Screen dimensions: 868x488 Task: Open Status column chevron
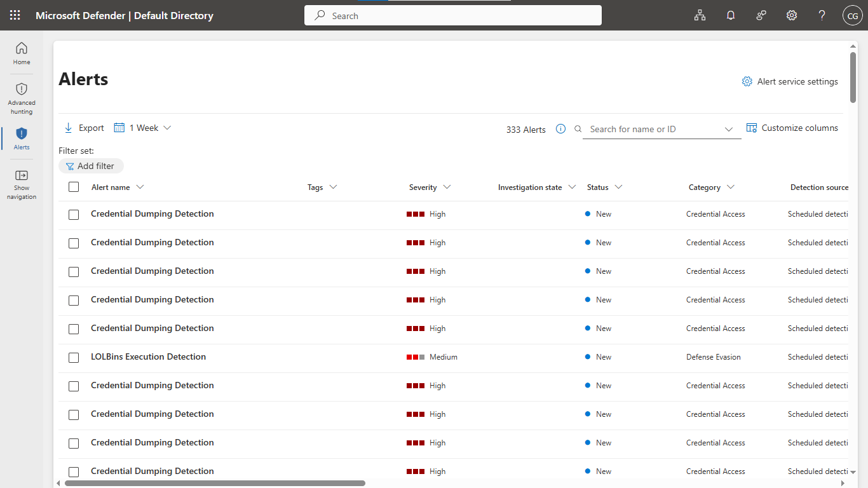pyautogui.click(x=618, y=187)
